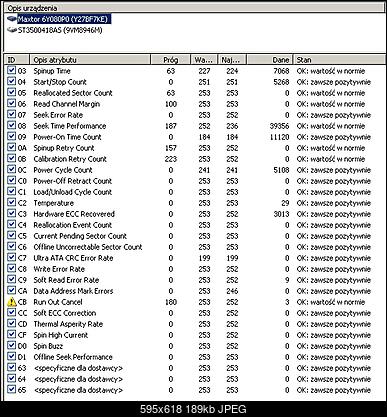Select the Power Cycle Count attribute

pyautogui.click(x=63, y=170)
